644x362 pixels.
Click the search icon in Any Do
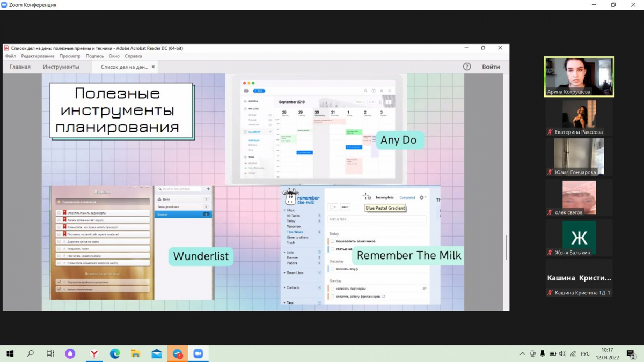pos(366,91)
